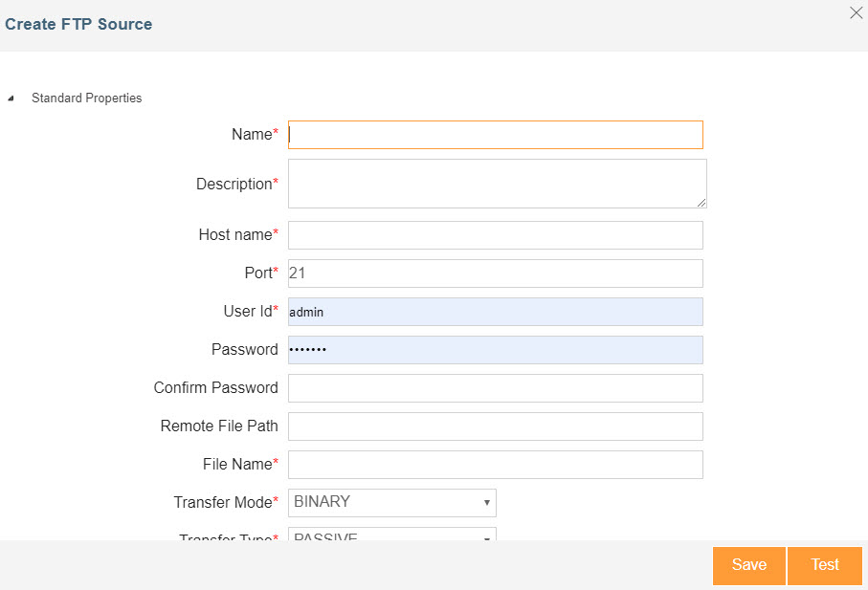Click inside the Description text area
Image resolution: width=868 pixels, height=590 pixels.
pyautogui.click(x=495, y=183)
